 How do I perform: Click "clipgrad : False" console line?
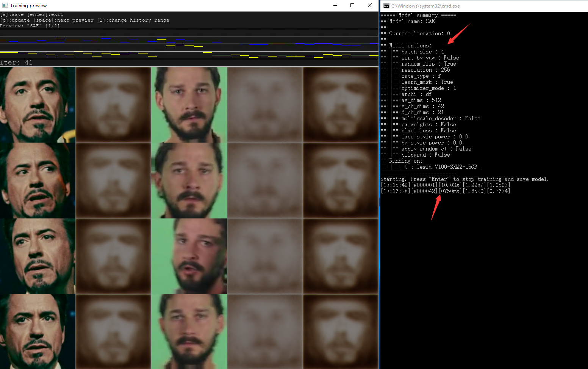click(x=425, y=155)
